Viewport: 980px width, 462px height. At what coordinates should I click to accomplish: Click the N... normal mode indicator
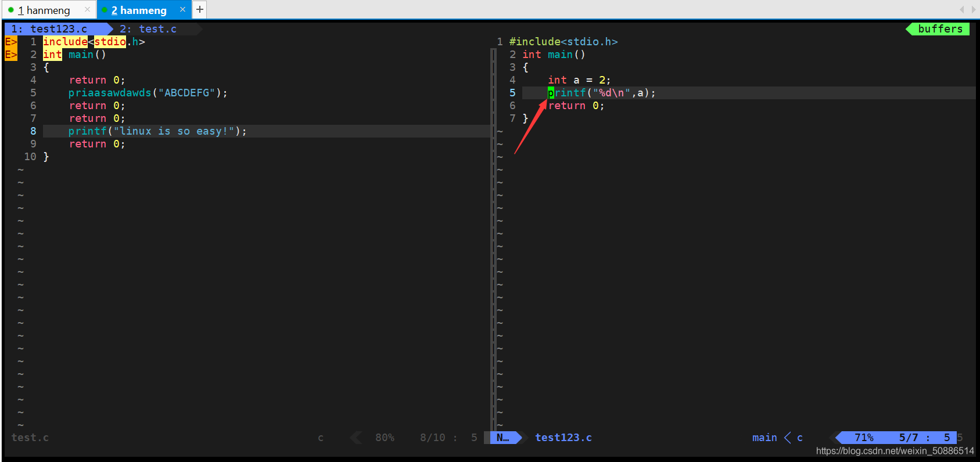click(x=503, y=438)
